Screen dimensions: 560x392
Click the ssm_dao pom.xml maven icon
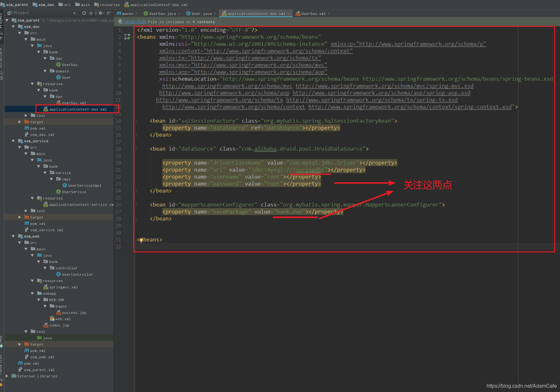(x=27, y=128)
